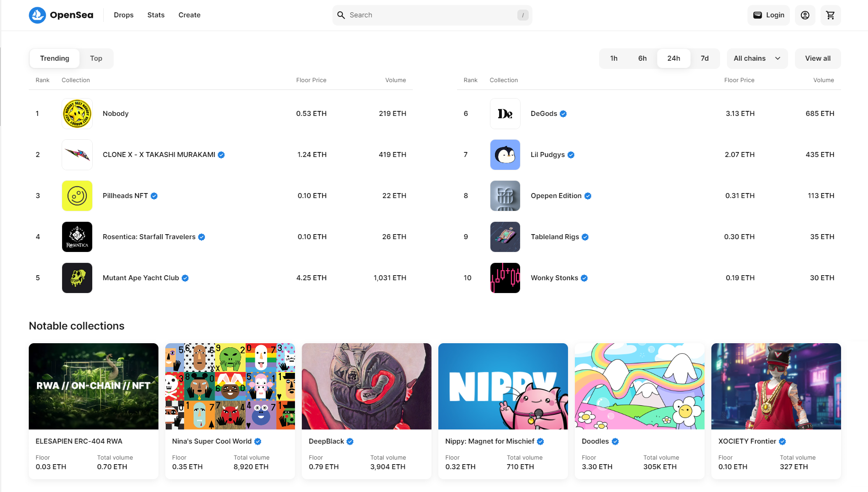Click verified badge beside Wonky Stonks
The width and height of the screenshot is (868, 492).
click(x=584, y=278)
